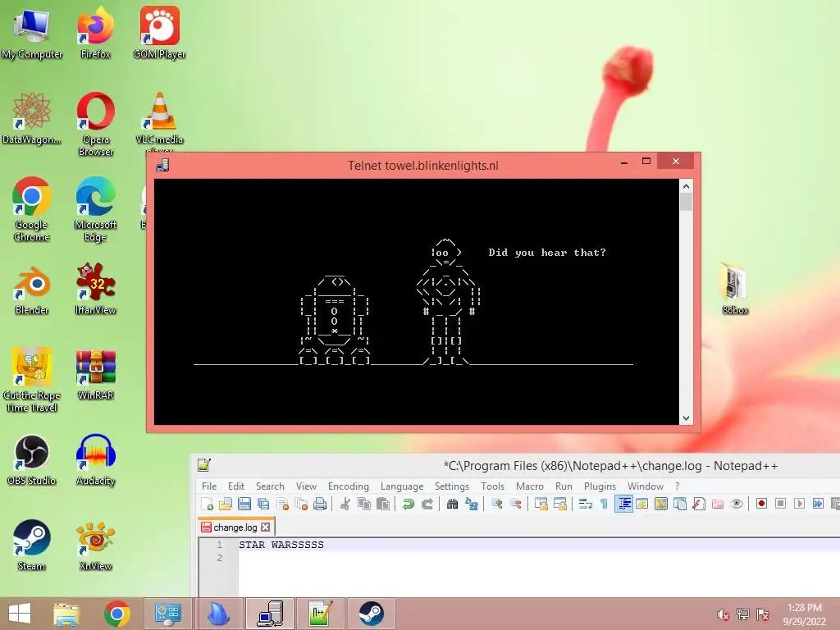Click Run macro multiple times icon
This screenshot has height=630, width=840.
point(818,504)
